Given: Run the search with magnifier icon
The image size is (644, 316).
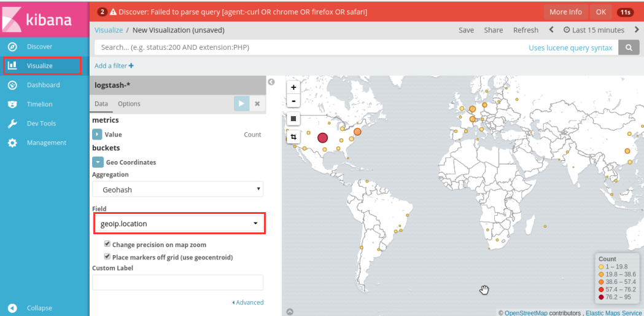Looking at the screenshot, I should click(628, 47).
